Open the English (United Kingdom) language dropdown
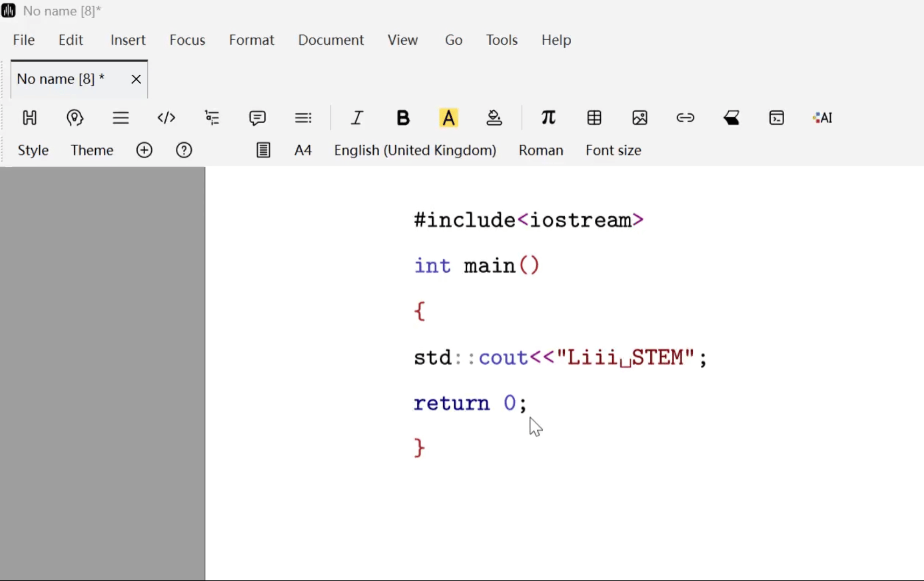 (415, 150)
